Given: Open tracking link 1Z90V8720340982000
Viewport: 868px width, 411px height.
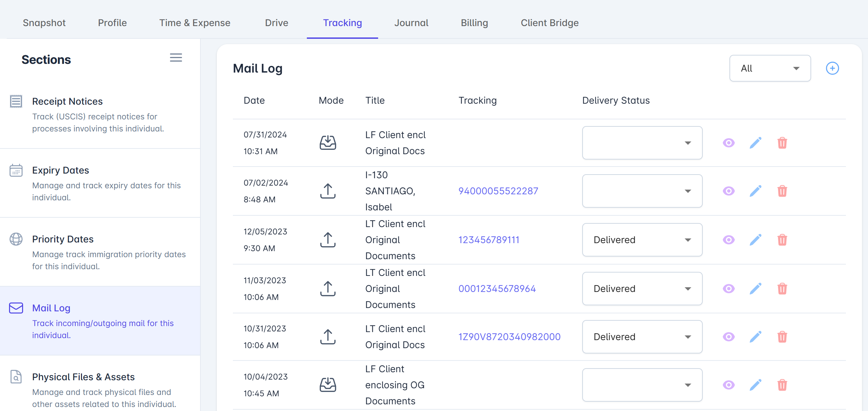Looking at the screenshot, I should point(509,337).
